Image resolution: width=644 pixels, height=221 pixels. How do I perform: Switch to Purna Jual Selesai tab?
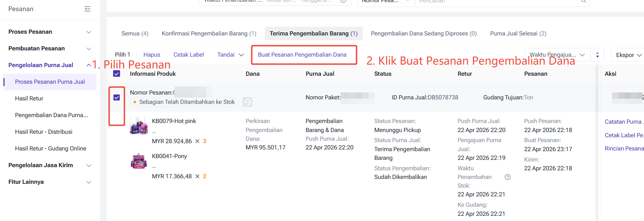[518, 33]
